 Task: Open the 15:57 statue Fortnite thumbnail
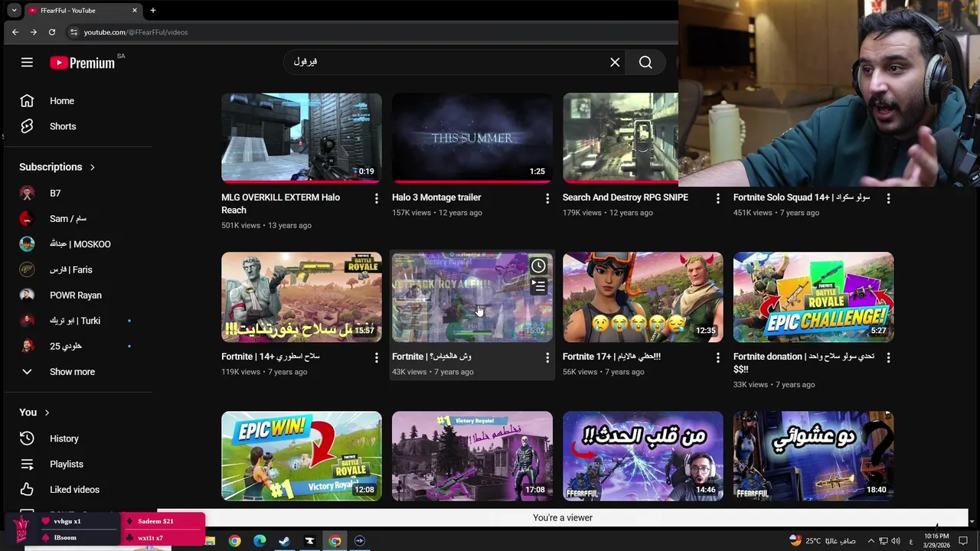pos(302,297)
